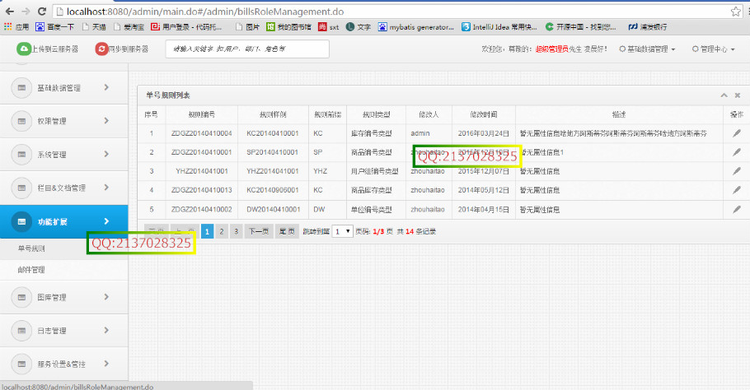Image resolution: width=750 pixels, height=390 pixels.
Task: Open the 系统管理 sidebar menu
Action: pos(64,155)
